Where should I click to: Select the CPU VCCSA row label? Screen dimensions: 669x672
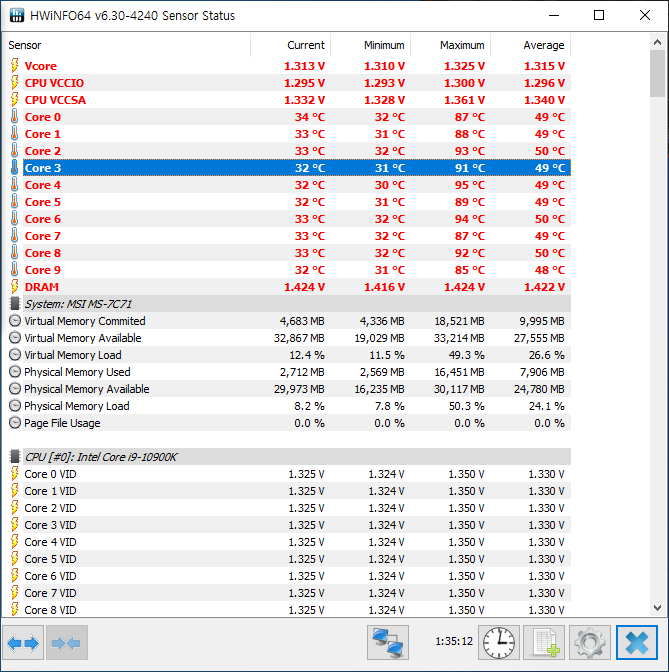pos(55,100)
